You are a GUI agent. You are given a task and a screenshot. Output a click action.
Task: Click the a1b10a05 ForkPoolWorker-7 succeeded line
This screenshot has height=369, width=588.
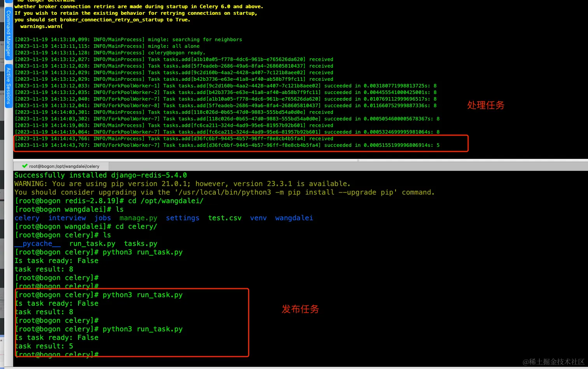[226, 99]
